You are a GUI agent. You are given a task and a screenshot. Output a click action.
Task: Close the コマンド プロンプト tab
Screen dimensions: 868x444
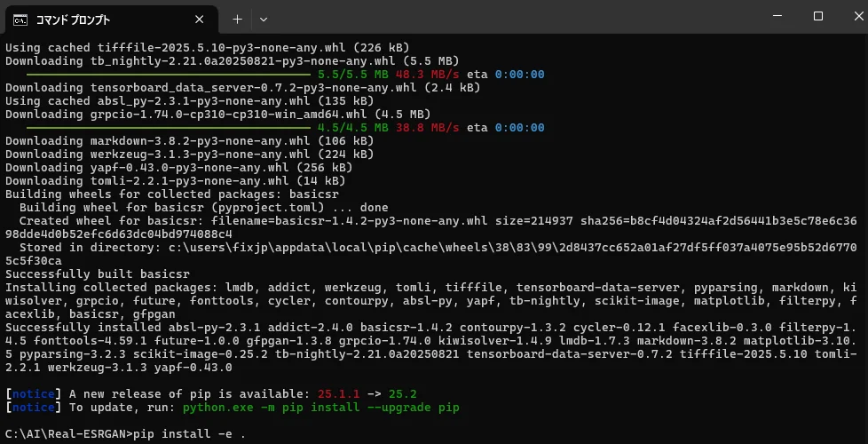point(207,19)
